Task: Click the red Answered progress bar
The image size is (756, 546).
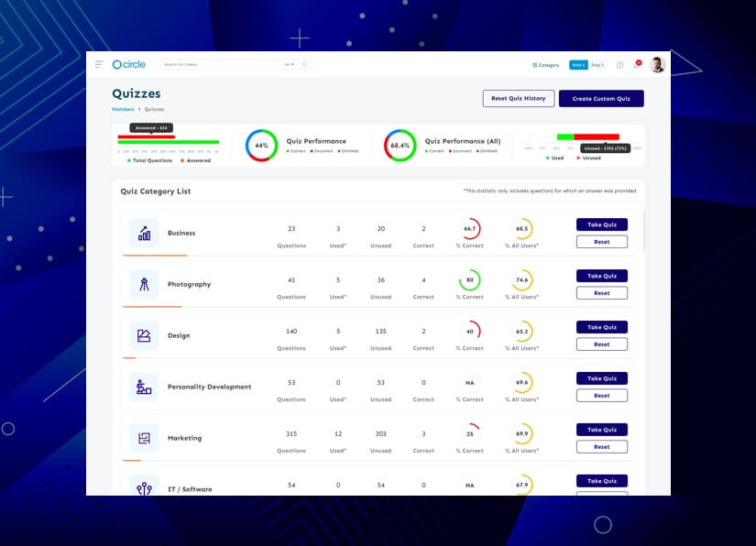Action: tap(146, 136)
